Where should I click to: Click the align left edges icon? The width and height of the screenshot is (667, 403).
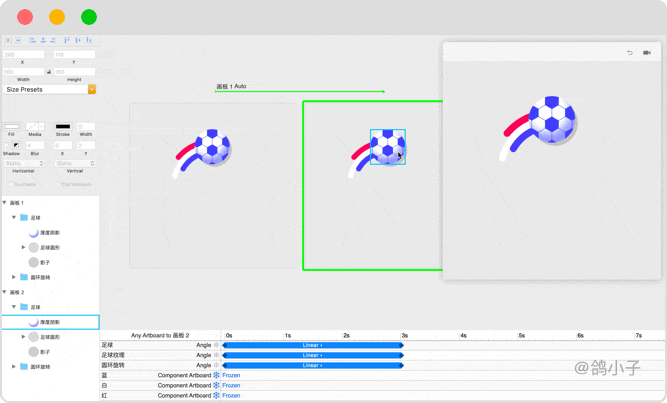33,40
